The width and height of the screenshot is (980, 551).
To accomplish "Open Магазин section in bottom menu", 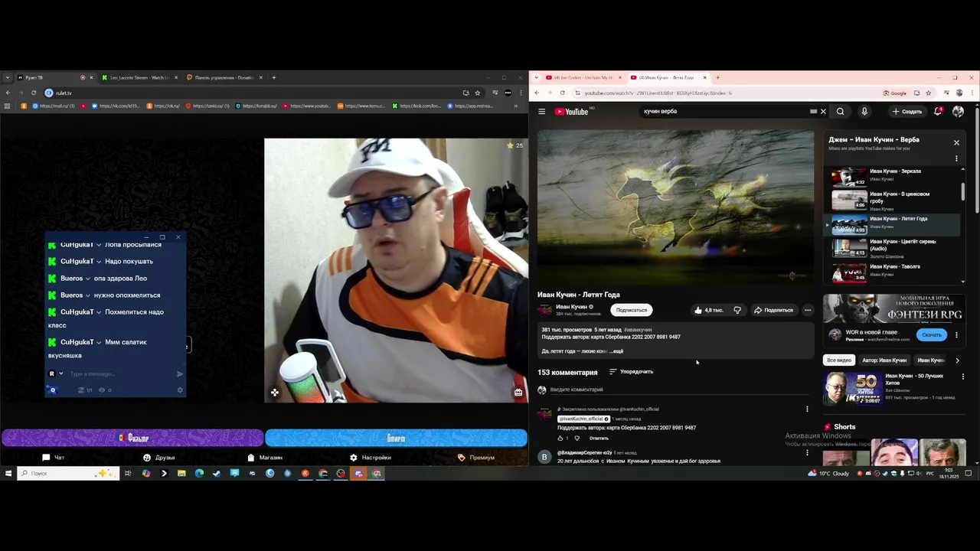I will pos(265,458).
